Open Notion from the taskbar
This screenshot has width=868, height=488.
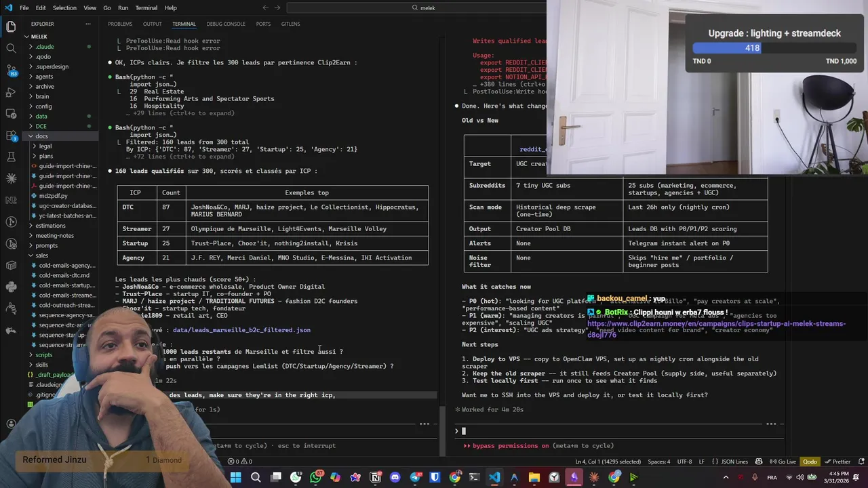pos(376,477)
